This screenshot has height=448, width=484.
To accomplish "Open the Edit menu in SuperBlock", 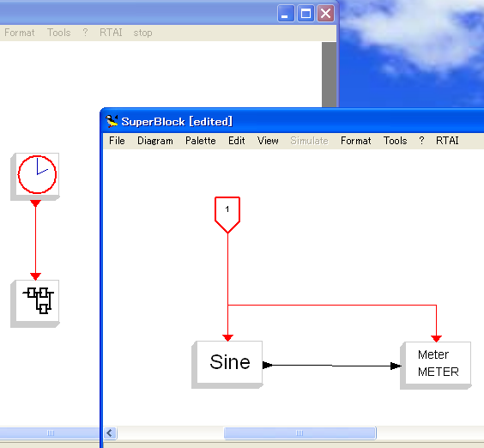I will tap(237, 141).
